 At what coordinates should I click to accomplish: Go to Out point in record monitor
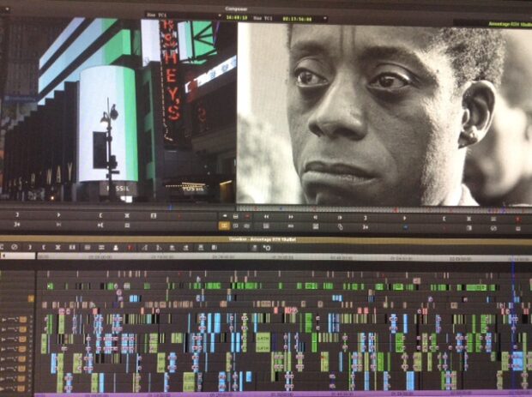[x=366, y=227]
